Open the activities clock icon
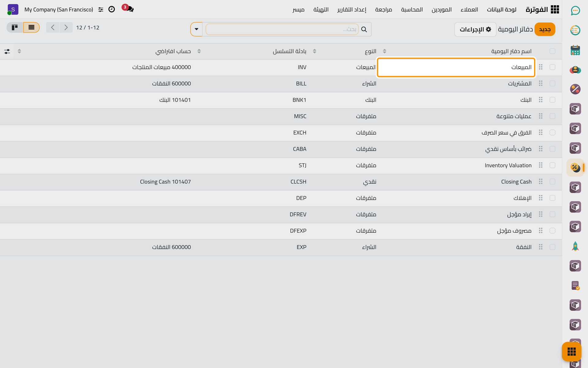This screenshot has height=368, width=588. coord(112,9)
